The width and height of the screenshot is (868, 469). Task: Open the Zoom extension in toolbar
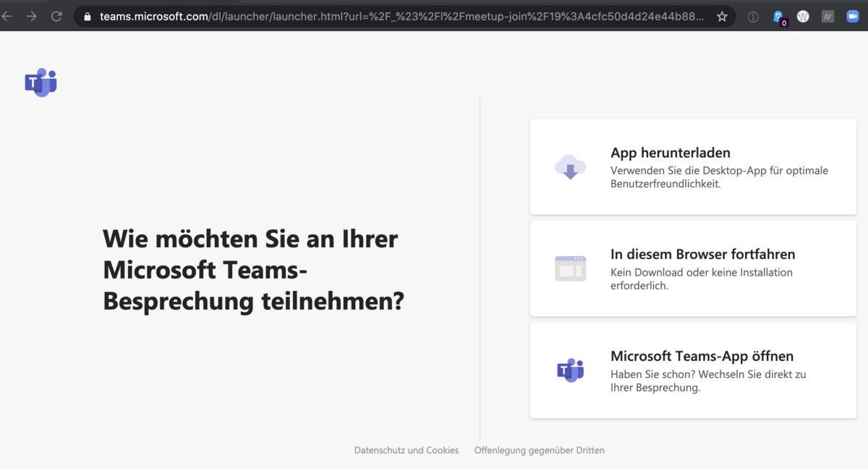click(852, 17)
